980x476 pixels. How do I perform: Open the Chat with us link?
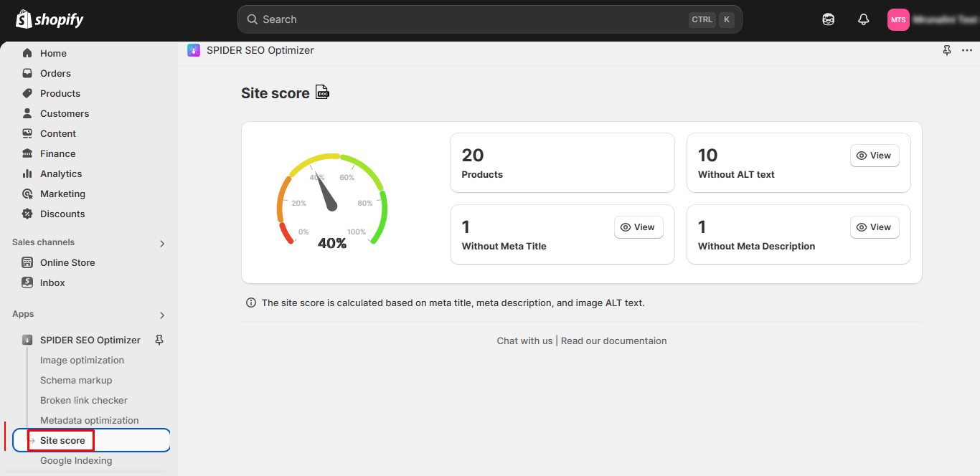point(524,341)
